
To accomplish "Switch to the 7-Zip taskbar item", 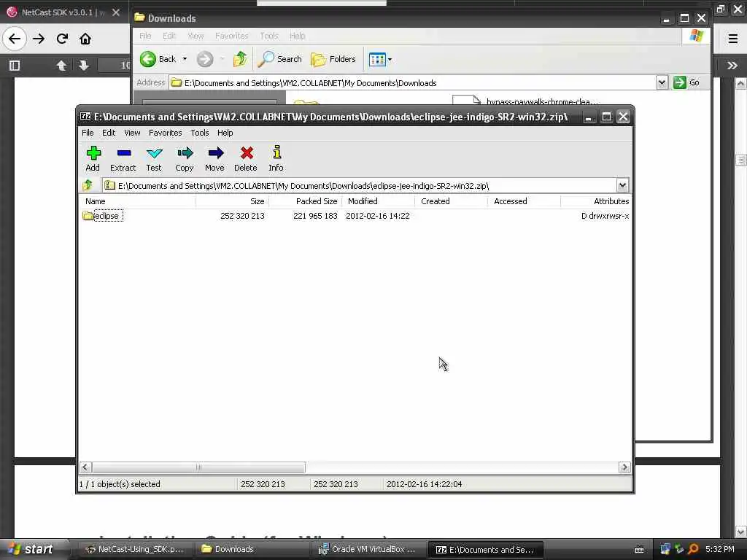I will (485, 550).
